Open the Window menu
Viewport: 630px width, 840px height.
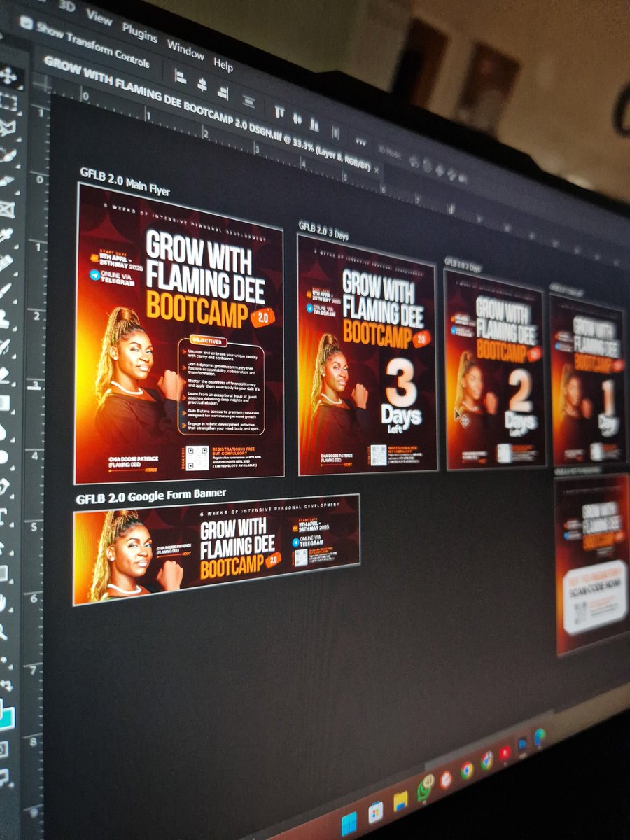(x=185, y=50)
